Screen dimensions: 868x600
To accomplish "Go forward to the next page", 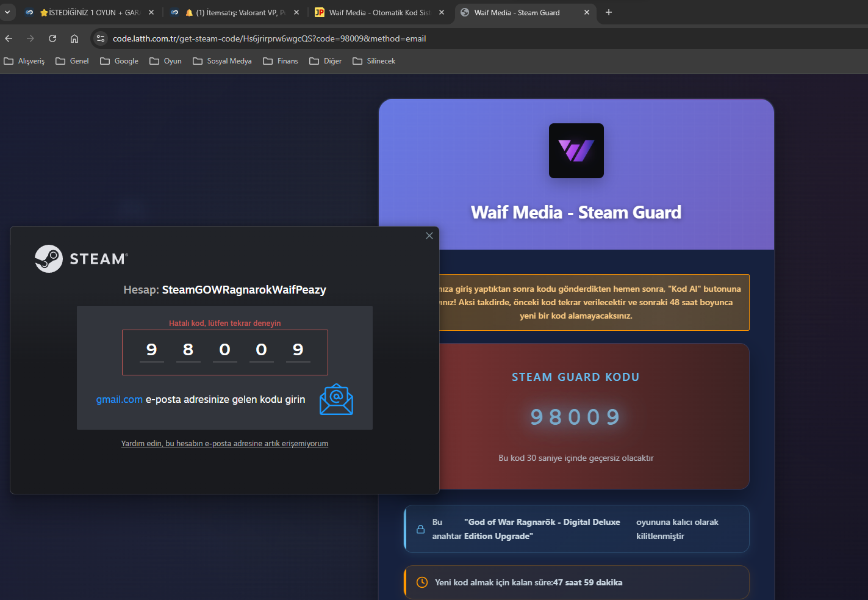I will [x=30, y=38].
